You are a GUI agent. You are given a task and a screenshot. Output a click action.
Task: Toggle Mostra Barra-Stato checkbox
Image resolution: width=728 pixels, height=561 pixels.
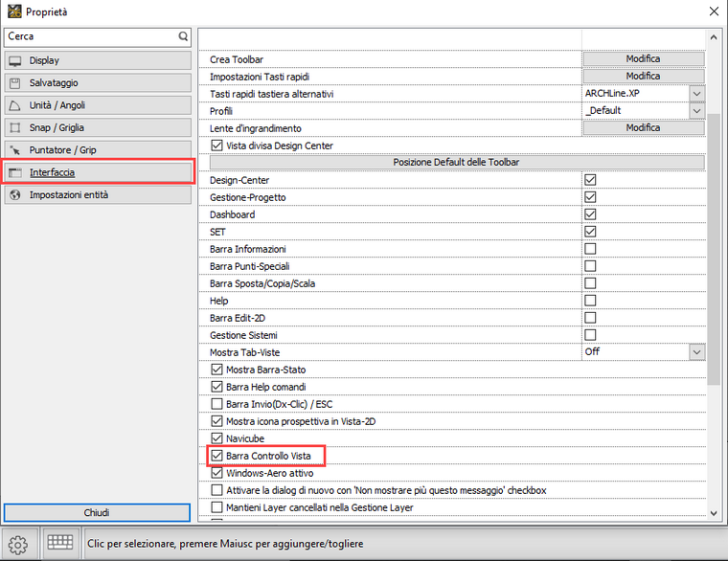point(216,370)
